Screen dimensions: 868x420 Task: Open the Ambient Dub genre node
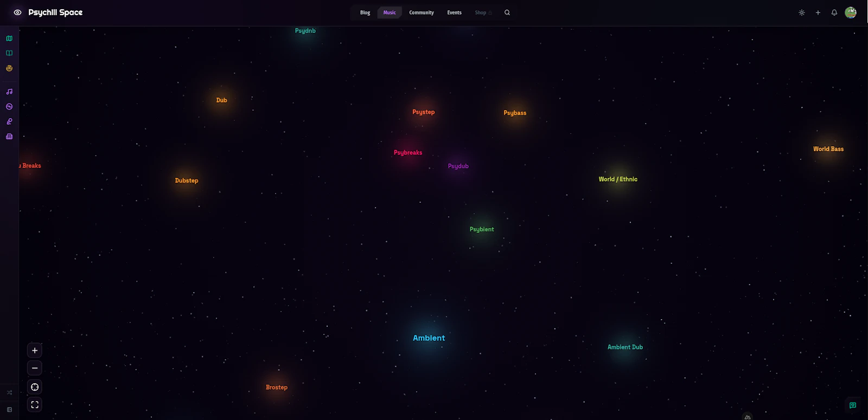625,347
